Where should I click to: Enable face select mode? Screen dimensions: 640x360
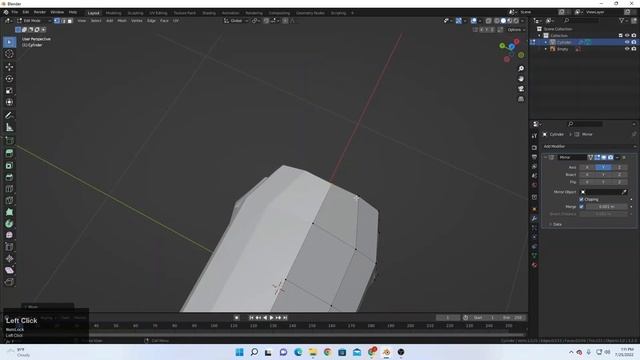[70, 21]
